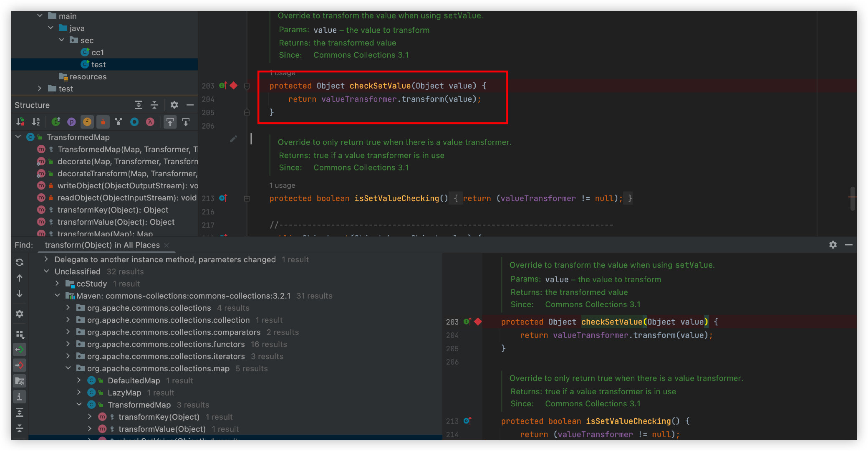Viewport: 868px width, 451px height.
Task: Toggle Show non-public members lock filter
Action: [103, 122]
